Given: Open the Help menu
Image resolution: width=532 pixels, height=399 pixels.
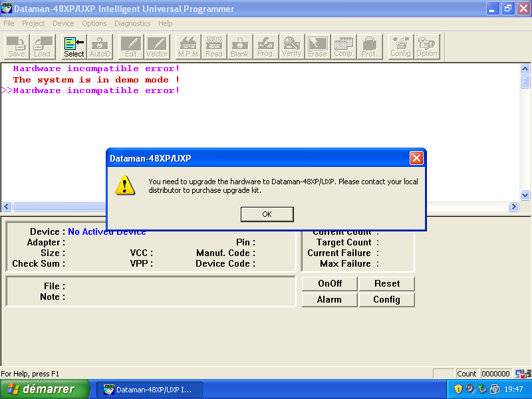Looking at the screenshot, I should (x=165, y=23).
